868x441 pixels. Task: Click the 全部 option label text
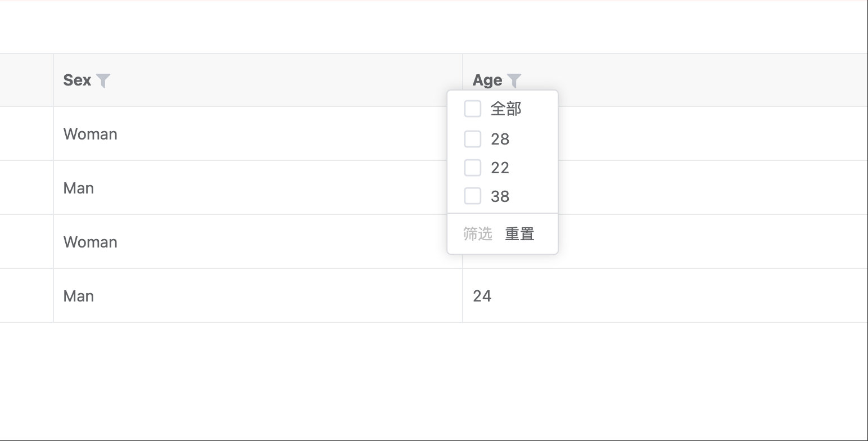(506, 109)
